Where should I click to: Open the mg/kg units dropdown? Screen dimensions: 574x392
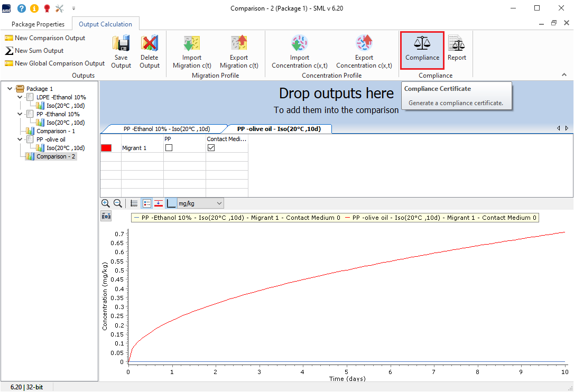[200, 203]
